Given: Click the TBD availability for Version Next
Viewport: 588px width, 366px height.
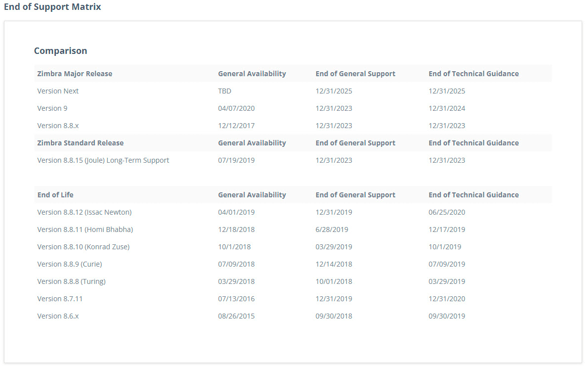Looking at the screenshot, I should coord(225,91).
